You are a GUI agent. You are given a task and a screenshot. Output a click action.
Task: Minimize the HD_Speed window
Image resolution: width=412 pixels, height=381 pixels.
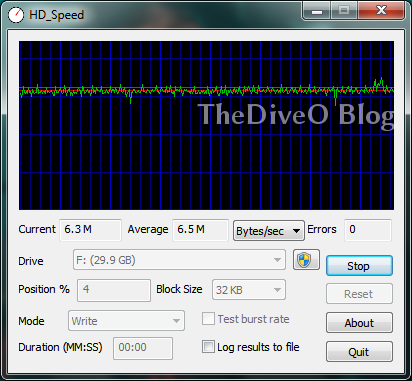coord(317,11)
